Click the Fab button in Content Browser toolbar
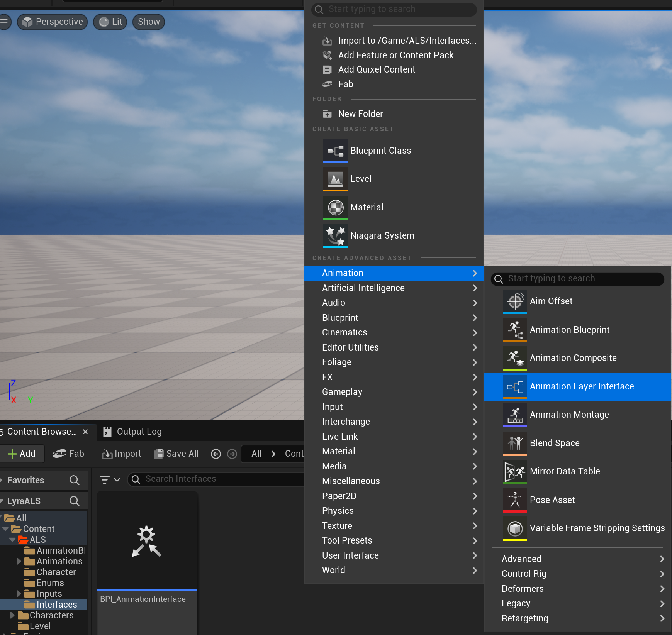The image size is (672, 635). click(68, 454)
